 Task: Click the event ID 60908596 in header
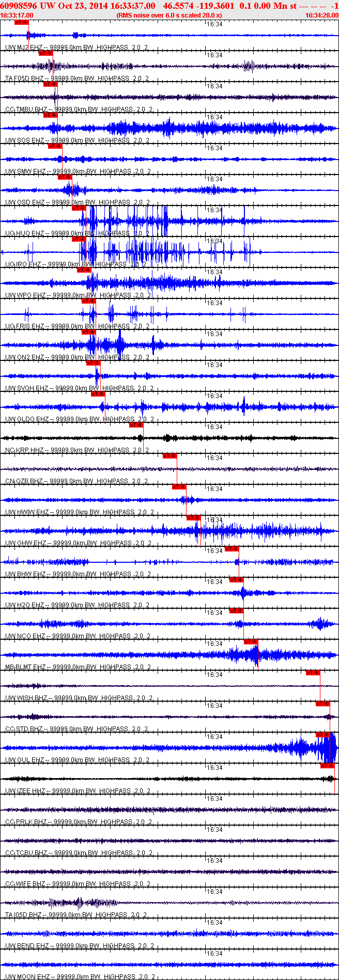tap(19, 6)
